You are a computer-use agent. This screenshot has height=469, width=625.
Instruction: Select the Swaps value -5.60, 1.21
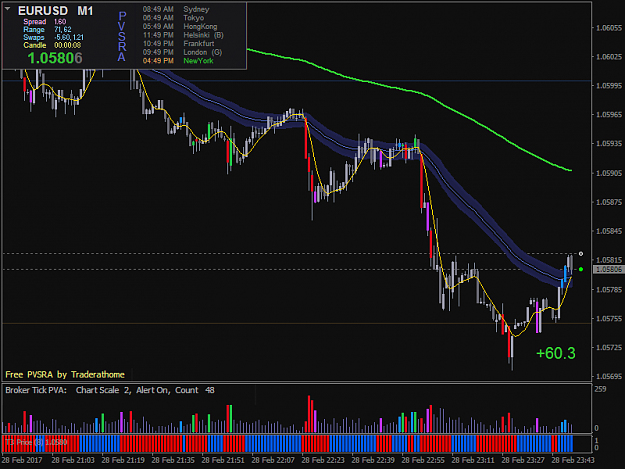[69, 37]
